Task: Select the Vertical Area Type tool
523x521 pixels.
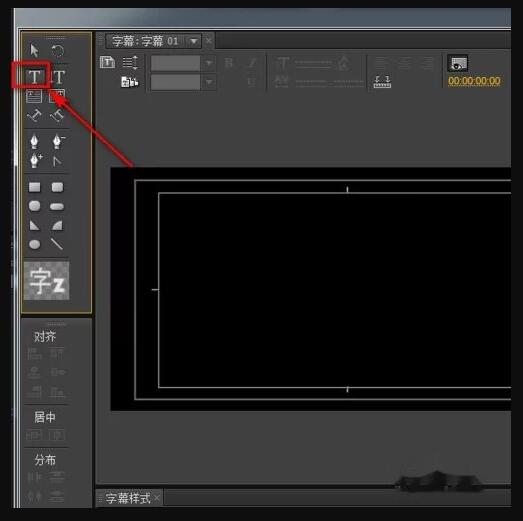Action: point(57,96)
